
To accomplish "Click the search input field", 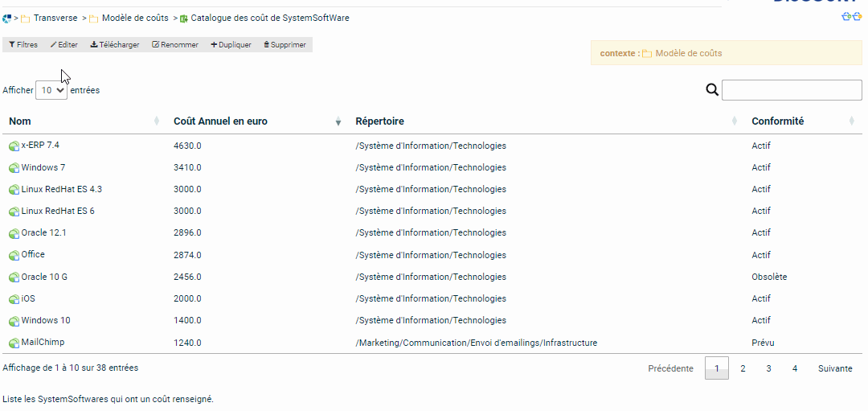I will coord(792,90).
